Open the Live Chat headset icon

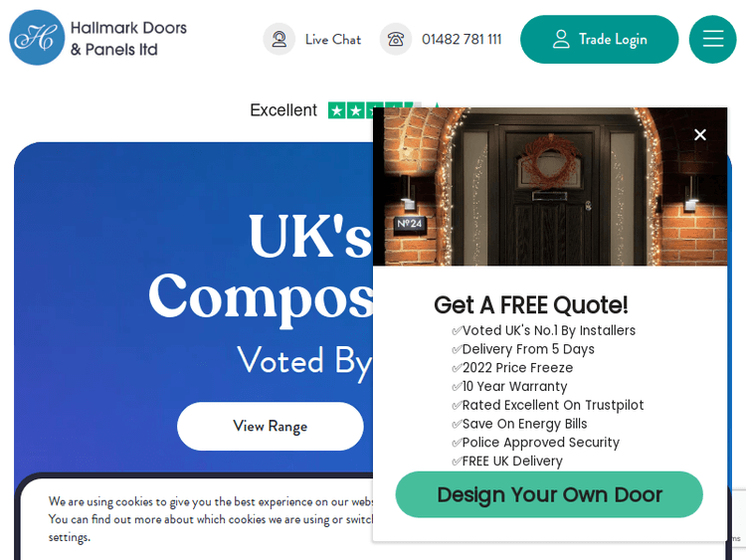[280, 39]
